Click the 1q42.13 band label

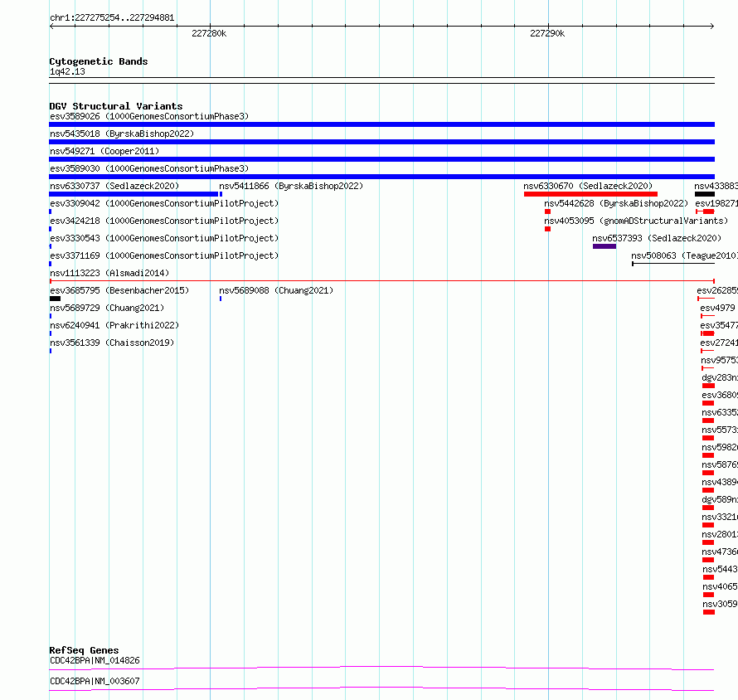67,71
